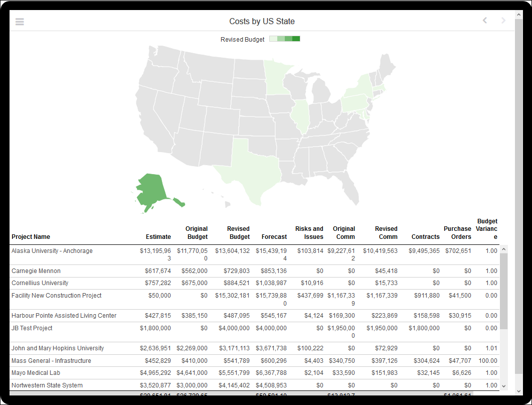Screen dimensions: 532x405
Task: Click the $5,551,799 revised budget cell
Action: 234,373
